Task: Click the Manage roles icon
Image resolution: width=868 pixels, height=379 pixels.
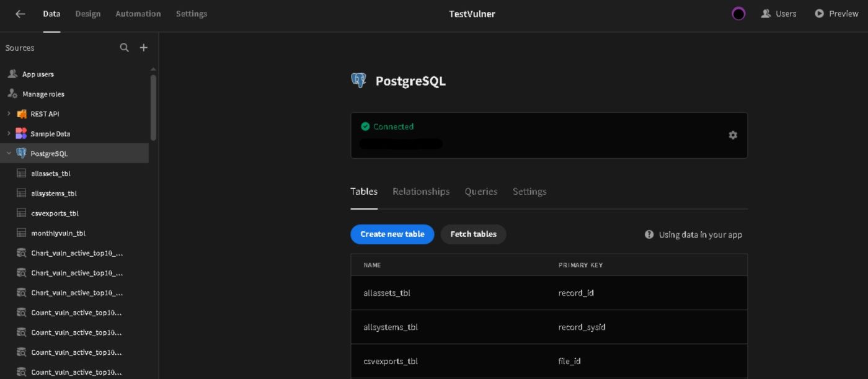Action: (12, 94)
